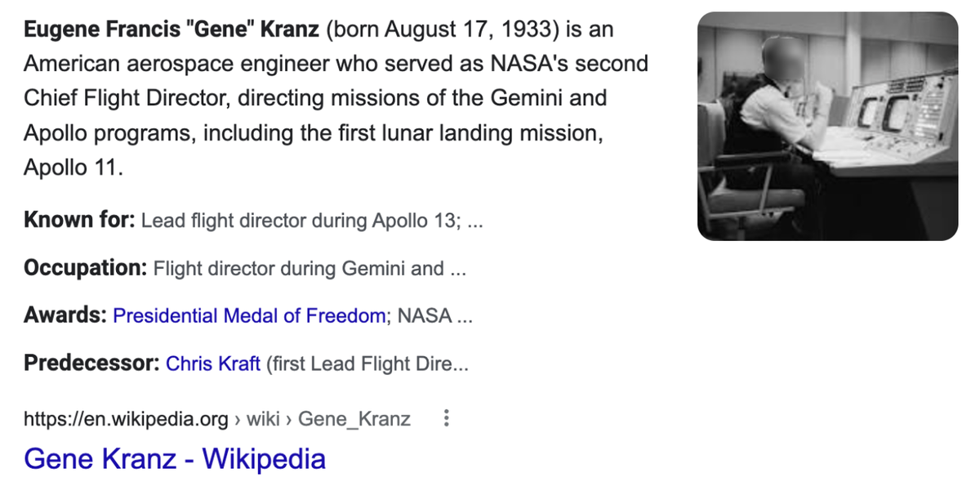Viewport: 980px width, 500px height.
Task: Open the Chris Kraft link under Predecessor
Action: [x=212, y=364]
